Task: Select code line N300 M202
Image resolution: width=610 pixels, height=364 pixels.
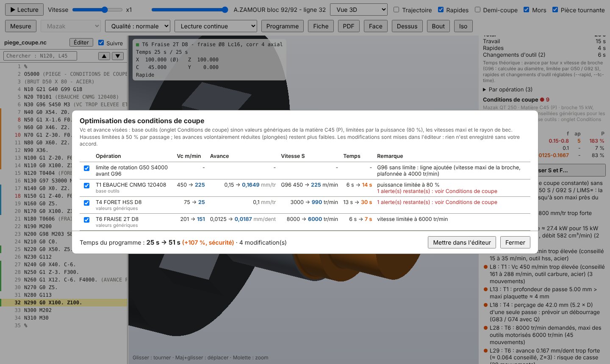Action: (64, 310)
